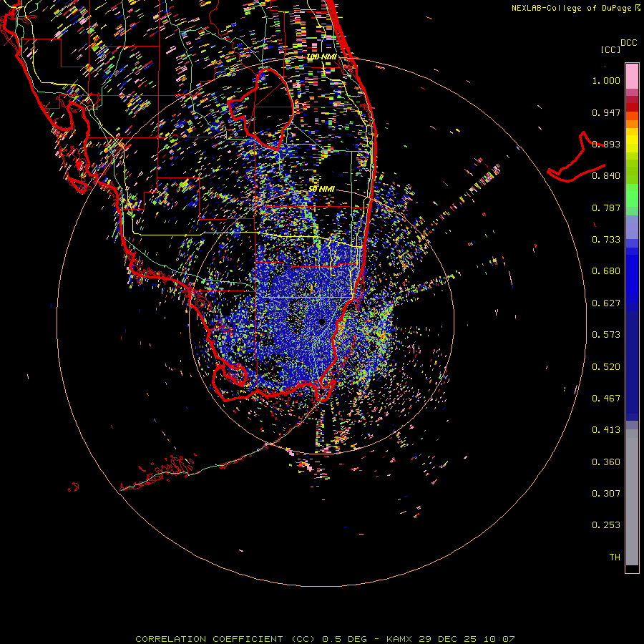644x644 pixels.
Task: Click the 0.467 scale value
Action: (x=606, y=399)
